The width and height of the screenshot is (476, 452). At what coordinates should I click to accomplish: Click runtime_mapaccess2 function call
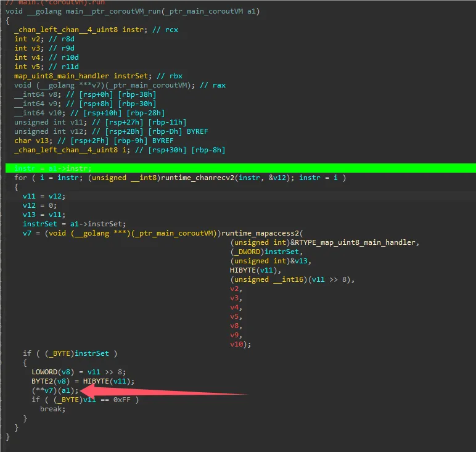260,233
